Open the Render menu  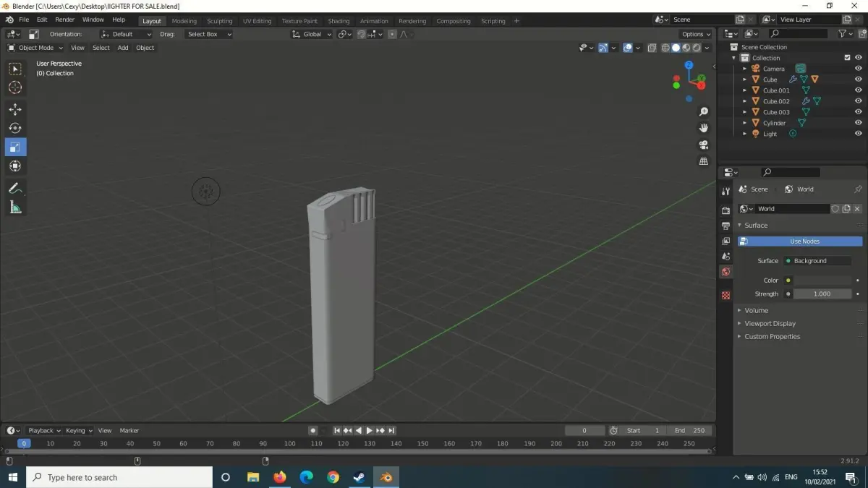pyautogui.click(x=64, y=20)
